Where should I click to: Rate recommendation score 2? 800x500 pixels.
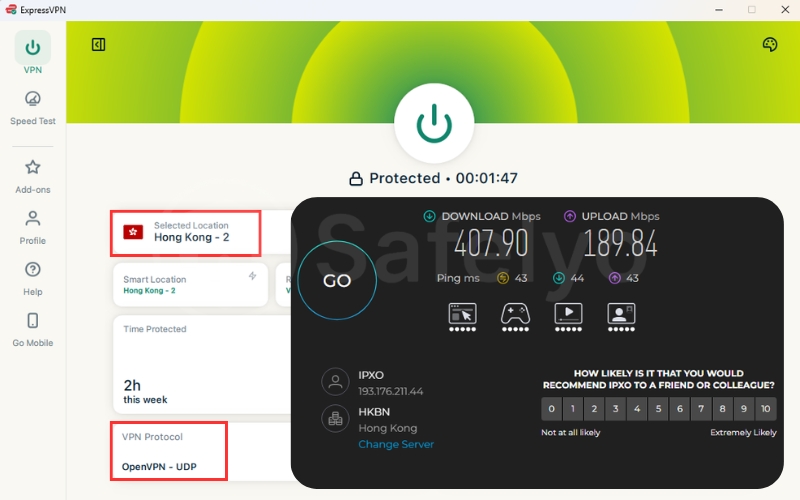click(594, 409)
